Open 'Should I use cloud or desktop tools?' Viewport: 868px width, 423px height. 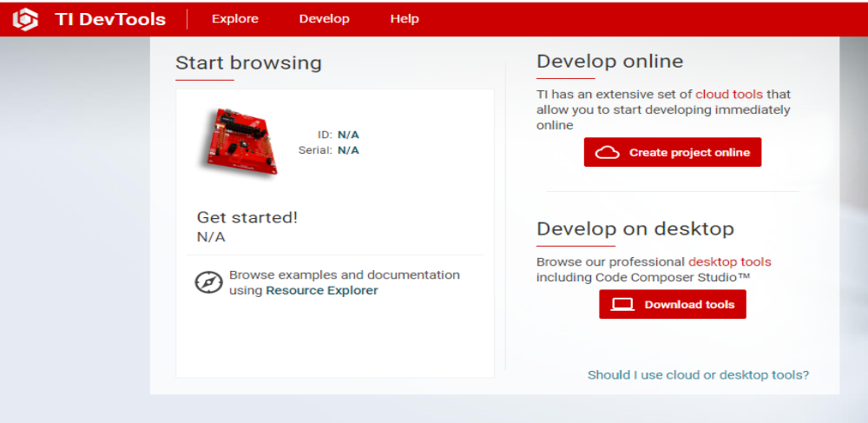point(698,375)
